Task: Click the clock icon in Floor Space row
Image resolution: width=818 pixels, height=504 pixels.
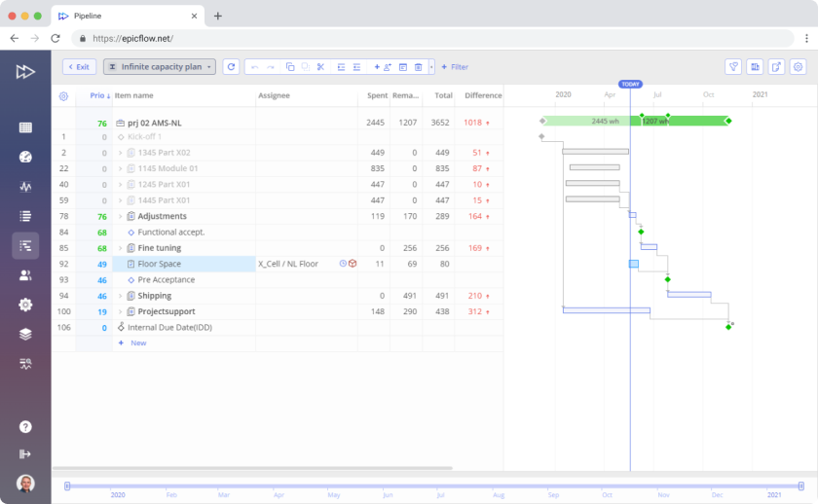Action: coord(343,264)
